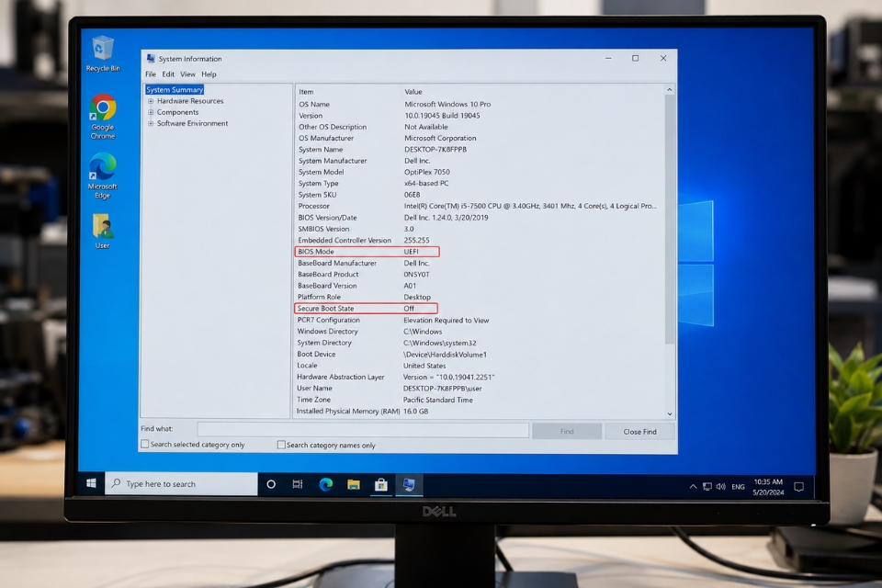The image size is (882, 588).
Task: Launch Google Chrome from the desktop
Action: pos(103,117)
